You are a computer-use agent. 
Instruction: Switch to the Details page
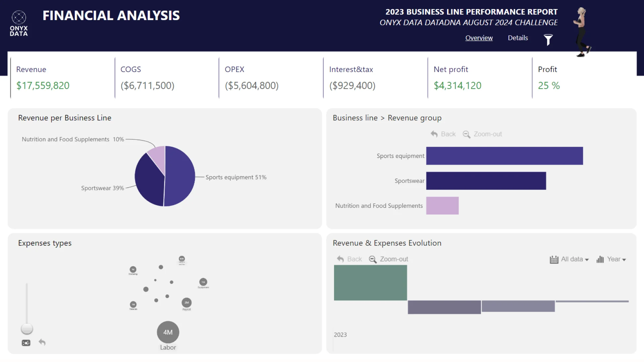(518, 38)
